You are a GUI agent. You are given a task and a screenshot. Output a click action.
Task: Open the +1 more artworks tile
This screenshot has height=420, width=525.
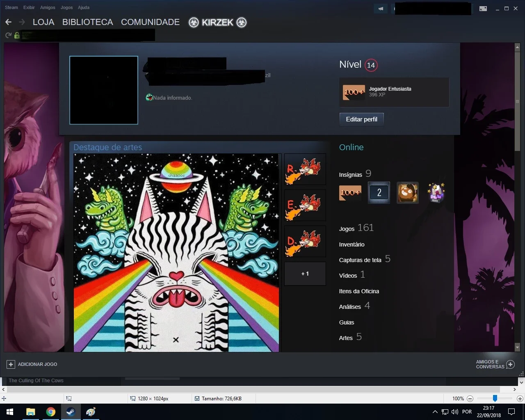tap(305, 274)
